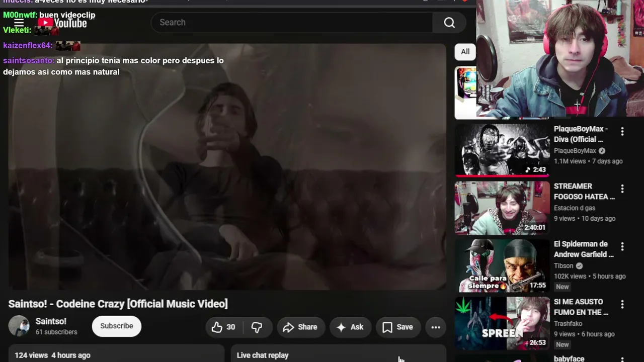Open STREAMER FOGOSO HATEA video title
This screenshot has width=644, height=362.
[584, 192]
